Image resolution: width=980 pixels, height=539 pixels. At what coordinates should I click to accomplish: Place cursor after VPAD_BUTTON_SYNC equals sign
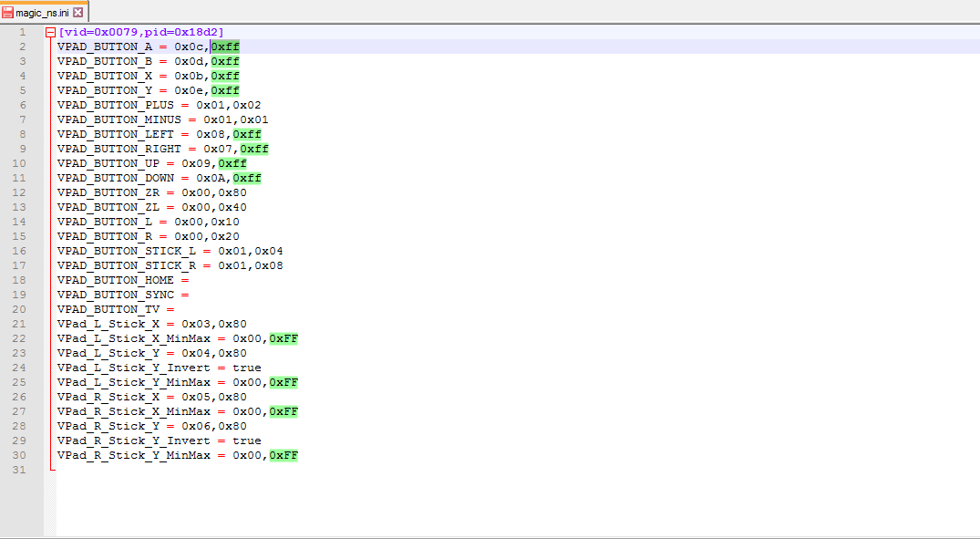coord(190,295)
